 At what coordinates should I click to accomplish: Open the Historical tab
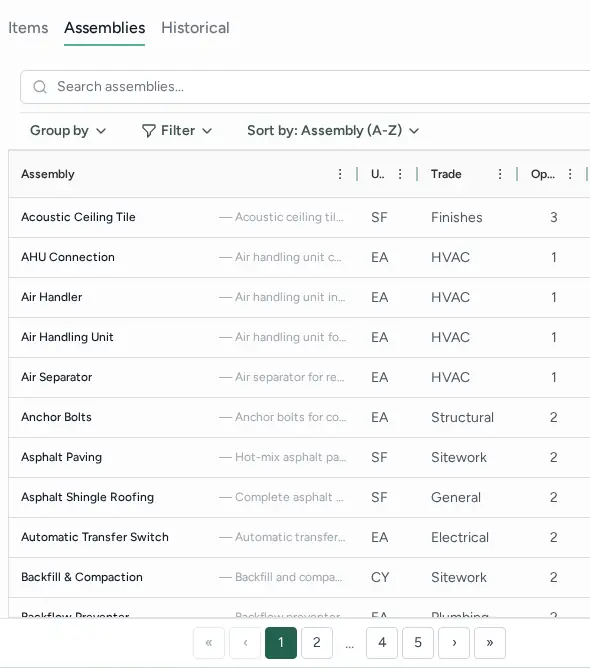coord(195,28)
